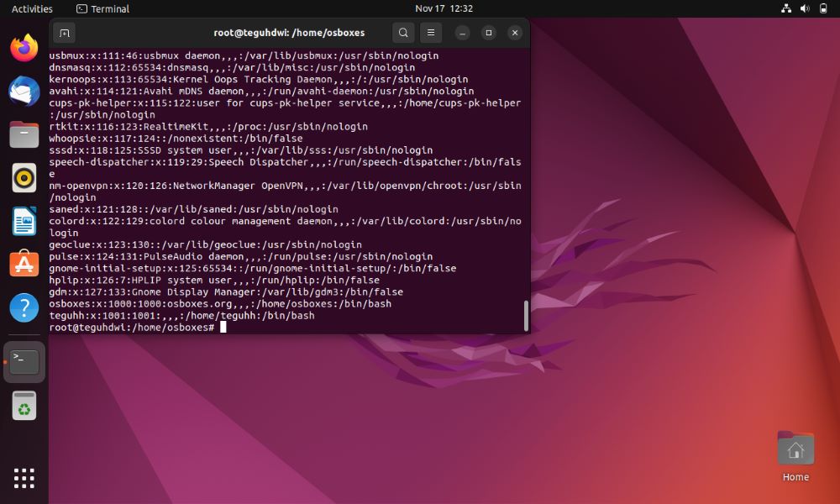The width and height of the screenshot is (840, 504).
Task: Open the clock showing Nov 17 12:32
Action: (444, 8)
